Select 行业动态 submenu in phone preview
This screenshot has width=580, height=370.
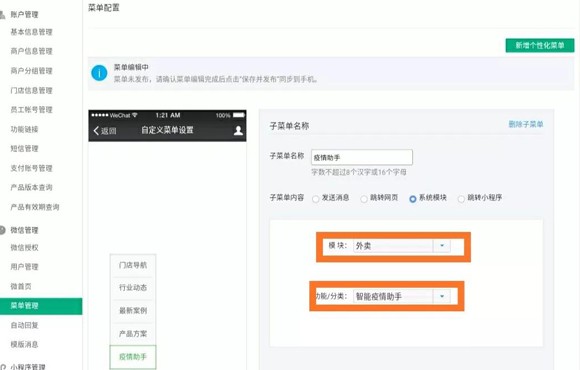point(133,287)
